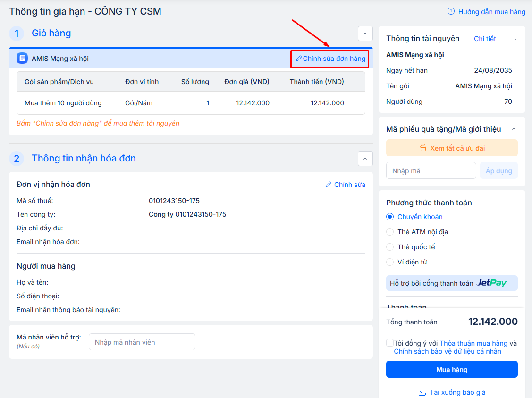Click the help question mark icon
Screen dimensions: 532x398
click(x=451, y=12)
